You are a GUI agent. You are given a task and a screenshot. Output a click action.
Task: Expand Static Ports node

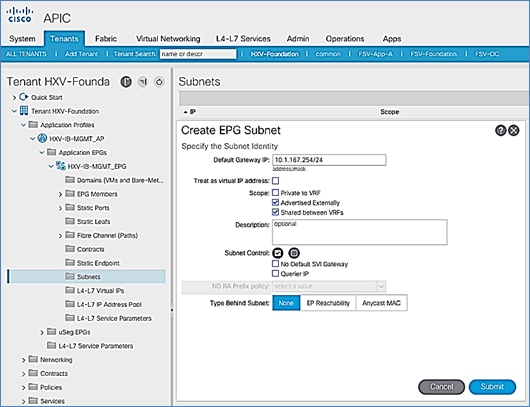coord(60,208)
